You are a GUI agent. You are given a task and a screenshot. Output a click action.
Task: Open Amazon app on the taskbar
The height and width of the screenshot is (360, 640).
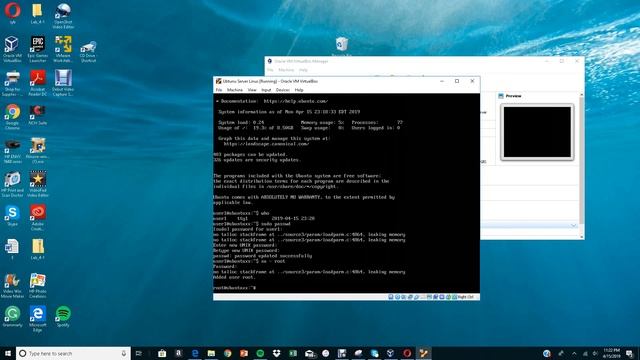[178, 353]
